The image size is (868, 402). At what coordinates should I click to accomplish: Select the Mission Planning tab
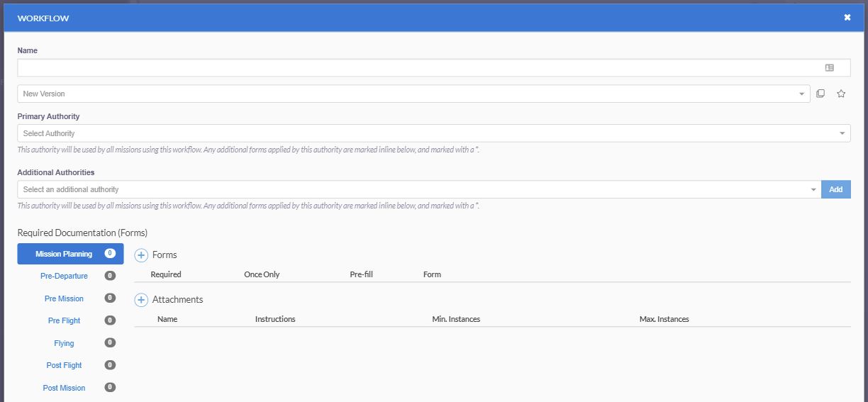pyautogui.click(x=70, y=254)
